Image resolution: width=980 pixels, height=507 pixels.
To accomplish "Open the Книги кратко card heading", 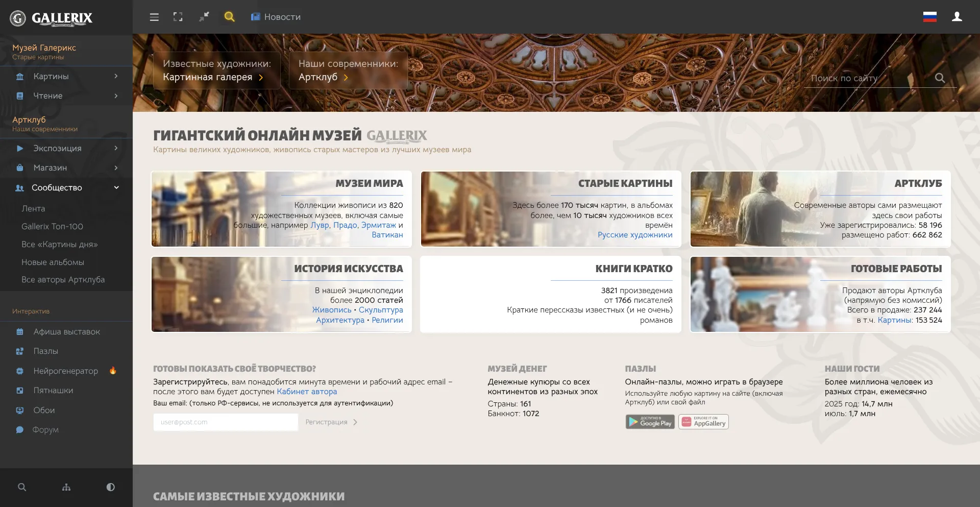I will (633, 269).
